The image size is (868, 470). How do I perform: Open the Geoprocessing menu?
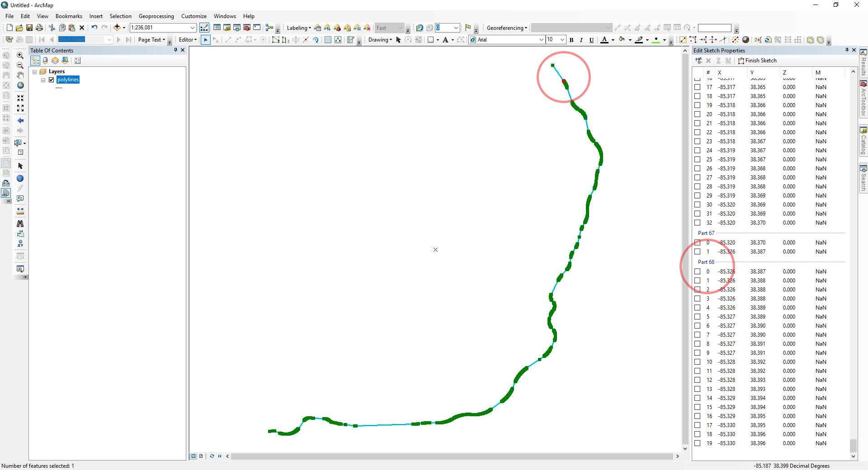click(x=156, y=16)
